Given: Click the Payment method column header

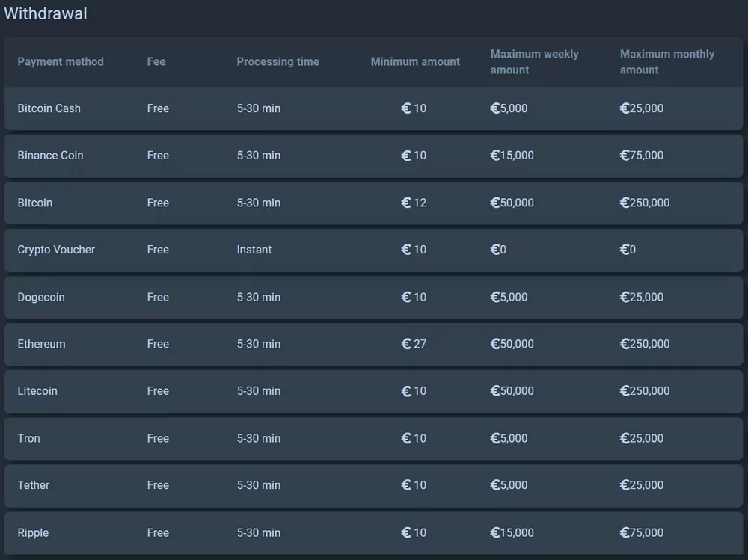Looking at the screenshot, I should (61, 61).
